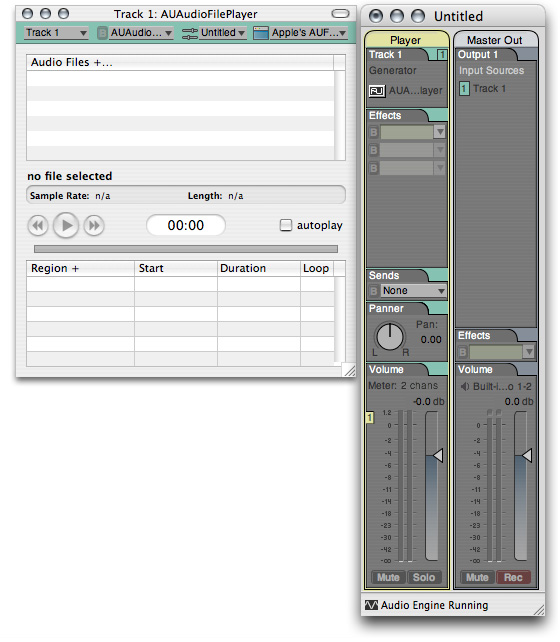Toggle the Sends bypass B button
This screenshot has width=560, height=642.
click(373, 291)
